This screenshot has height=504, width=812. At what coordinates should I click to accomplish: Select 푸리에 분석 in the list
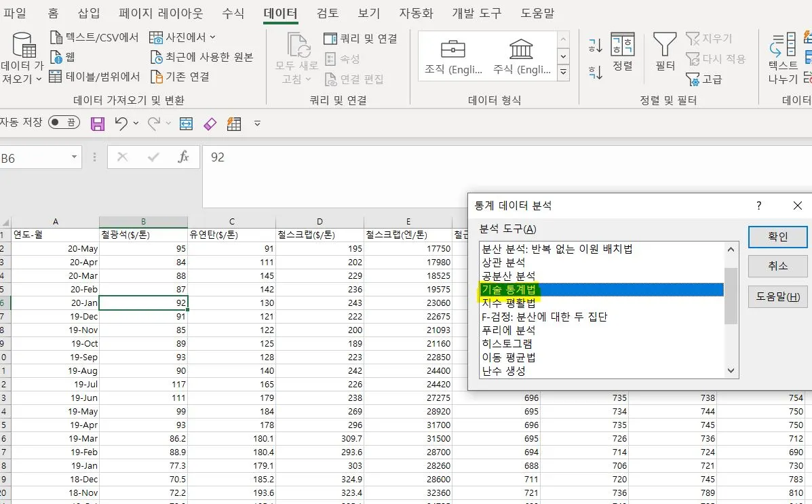(602, 330)
